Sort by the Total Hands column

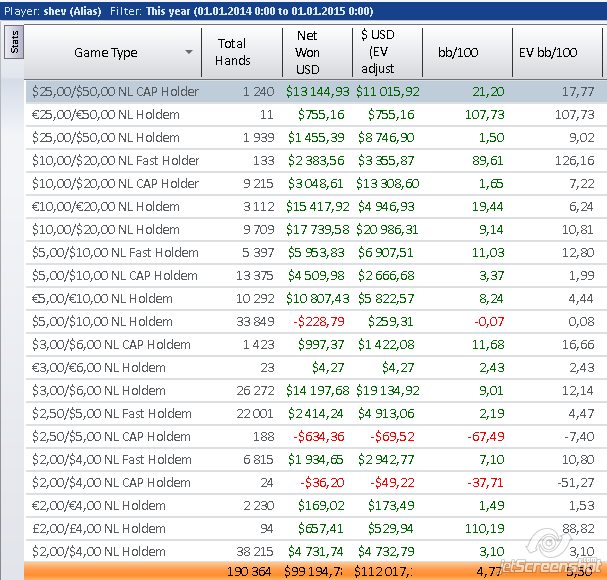[x=232, y=53]
